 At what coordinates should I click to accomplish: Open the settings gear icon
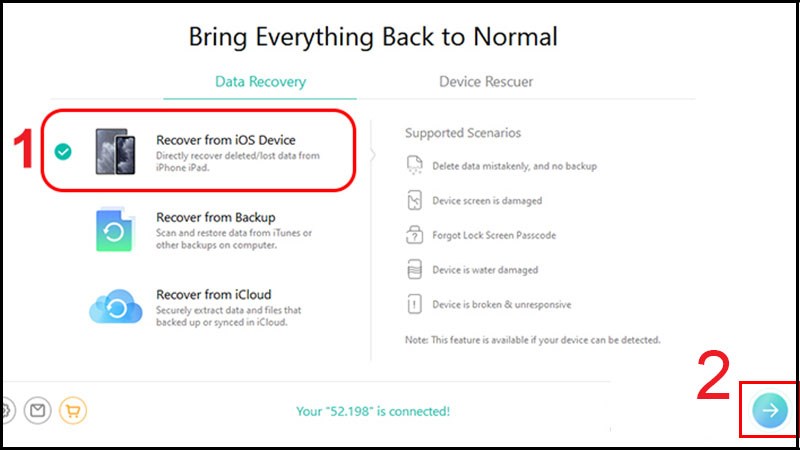pos(5,409)
